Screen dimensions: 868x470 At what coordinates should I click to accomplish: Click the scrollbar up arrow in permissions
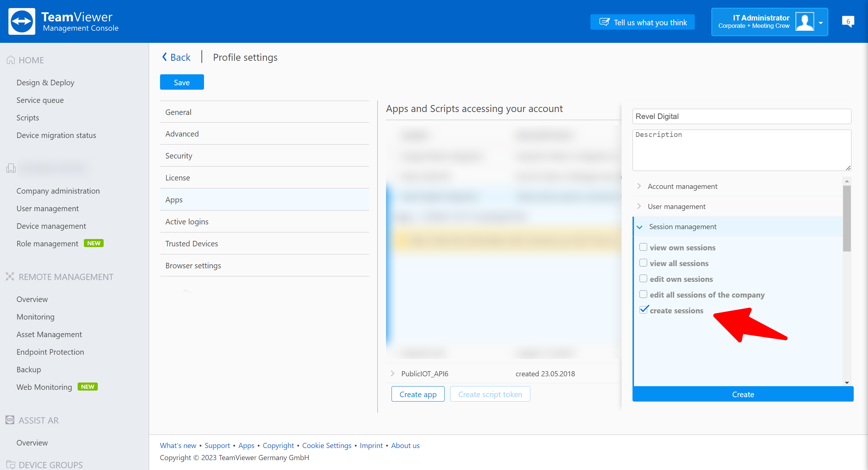(x=847, y=181)
